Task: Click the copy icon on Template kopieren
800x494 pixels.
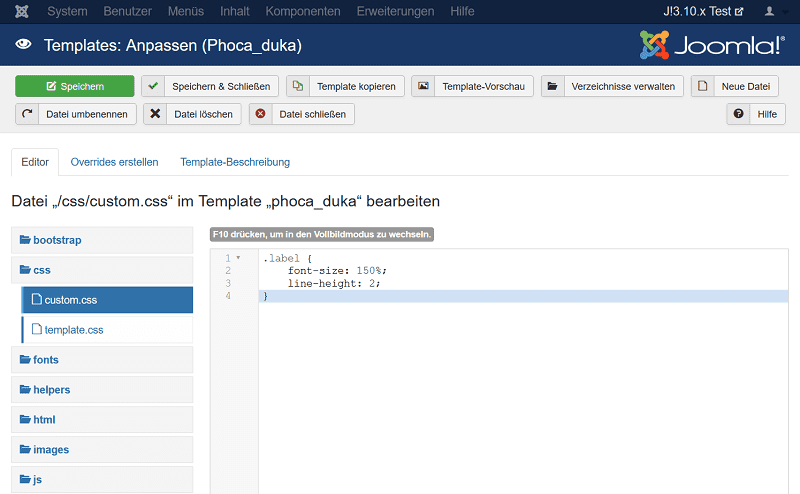Action: [298, 86]
